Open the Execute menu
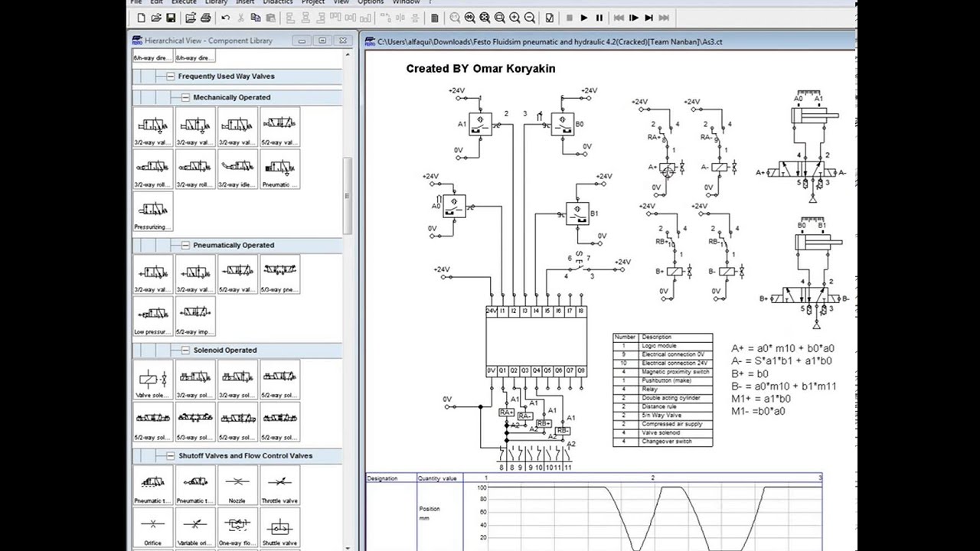Viewport: 980px width, 551px height. 184,2
